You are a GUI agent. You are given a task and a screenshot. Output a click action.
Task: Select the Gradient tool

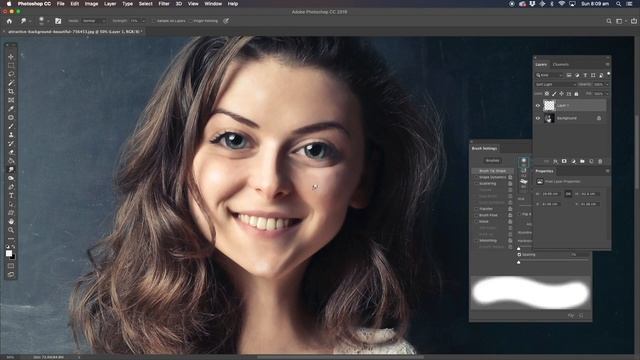click(11, 161)
